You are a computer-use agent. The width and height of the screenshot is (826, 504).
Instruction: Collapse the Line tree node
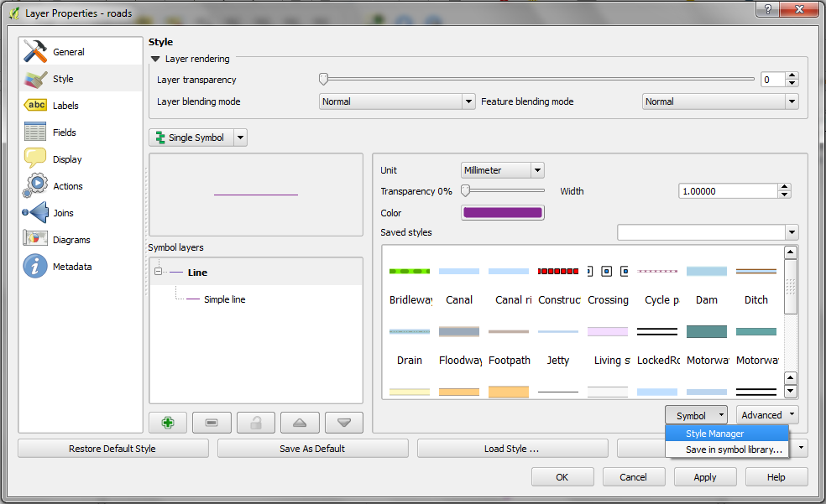click(x=158, y=272)
